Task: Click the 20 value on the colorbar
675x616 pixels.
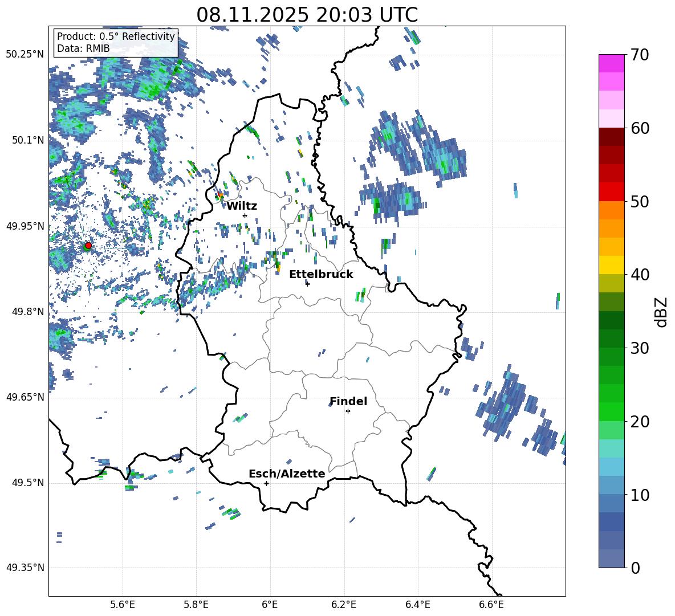Action: [x=639, y=421]
